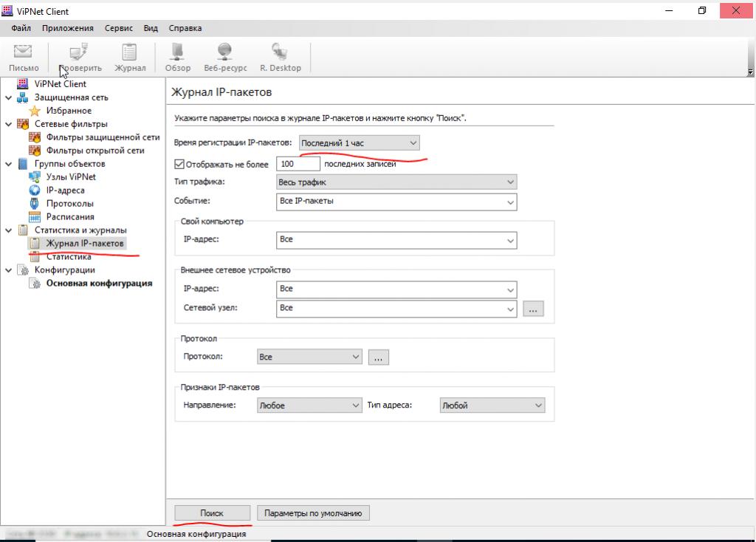Image resolution: width=756 pixels, height=542 pixels.
Task: Click Статистика и журналы folder icon
Action: click(x=23, y=230)
